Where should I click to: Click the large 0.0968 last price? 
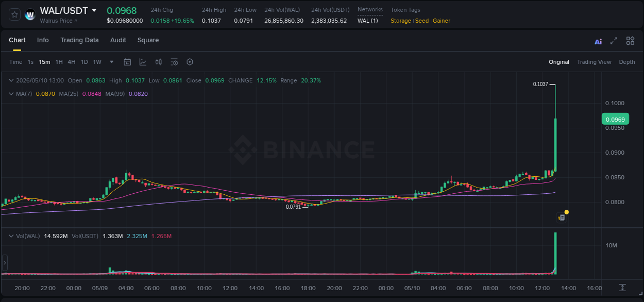(x=122, y=10)
